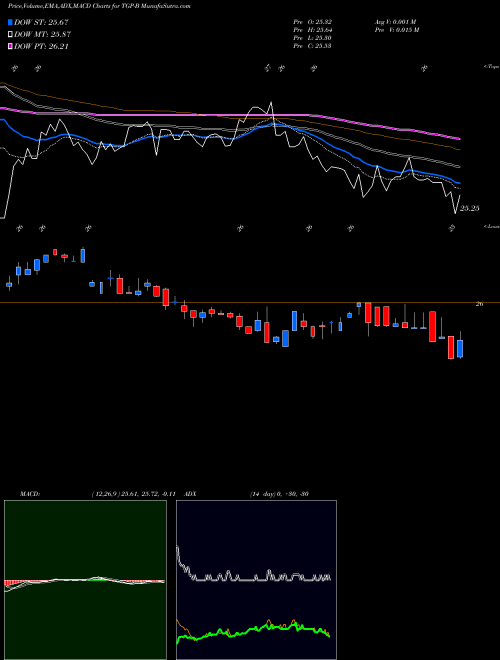Click the 'Pre C: 25.33' close value
Viewport: 500px width, 660px height.
[313, 46]
